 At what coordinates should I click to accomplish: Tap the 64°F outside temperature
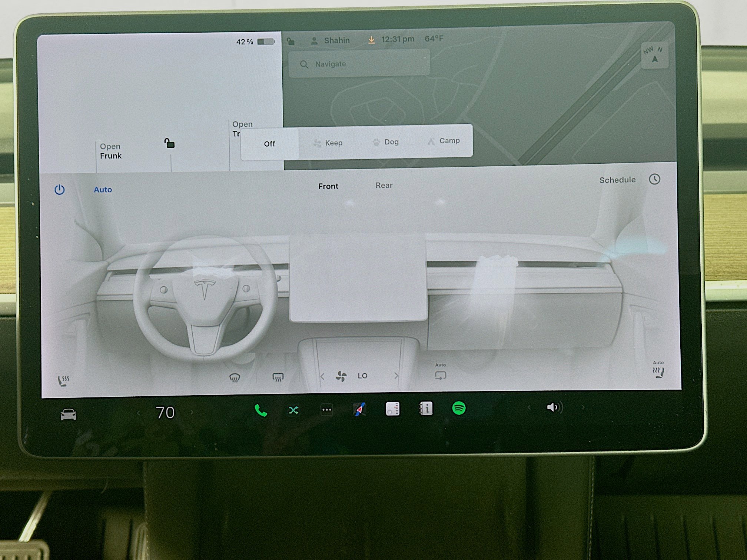point(434,39)
